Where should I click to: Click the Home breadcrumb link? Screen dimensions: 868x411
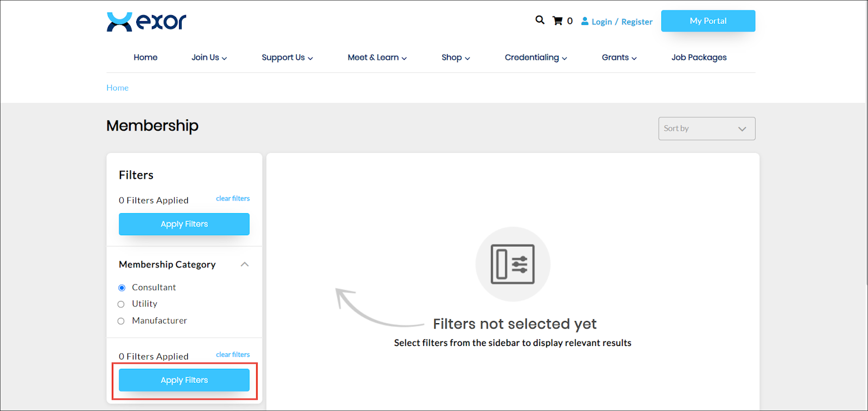pos(117,88)
